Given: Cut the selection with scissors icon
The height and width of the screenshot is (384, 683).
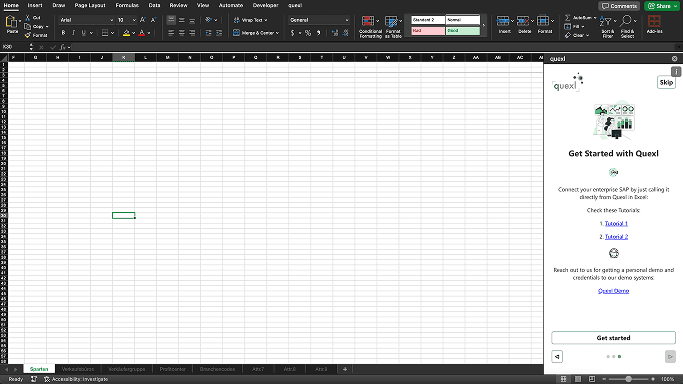Looking at the screenshot, I should (x=28, y=18).
